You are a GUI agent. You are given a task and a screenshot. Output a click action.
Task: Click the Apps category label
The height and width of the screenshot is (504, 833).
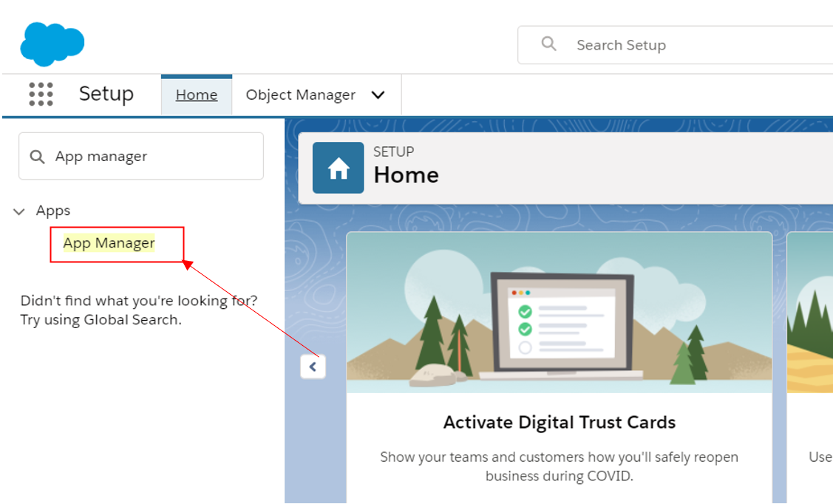[x=53, y=211]
